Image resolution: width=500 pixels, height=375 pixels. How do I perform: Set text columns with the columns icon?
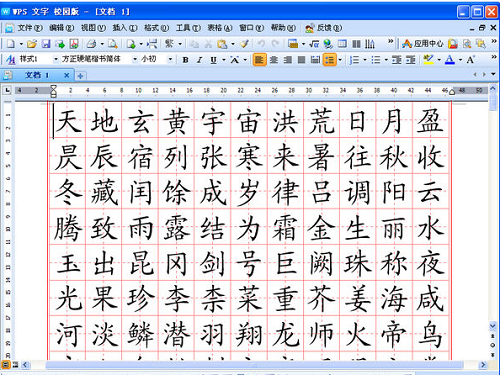(356, 44)
